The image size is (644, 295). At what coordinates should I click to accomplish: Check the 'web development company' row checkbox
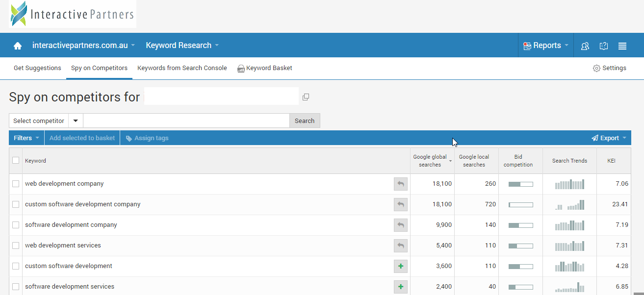[x=16, y=184]
